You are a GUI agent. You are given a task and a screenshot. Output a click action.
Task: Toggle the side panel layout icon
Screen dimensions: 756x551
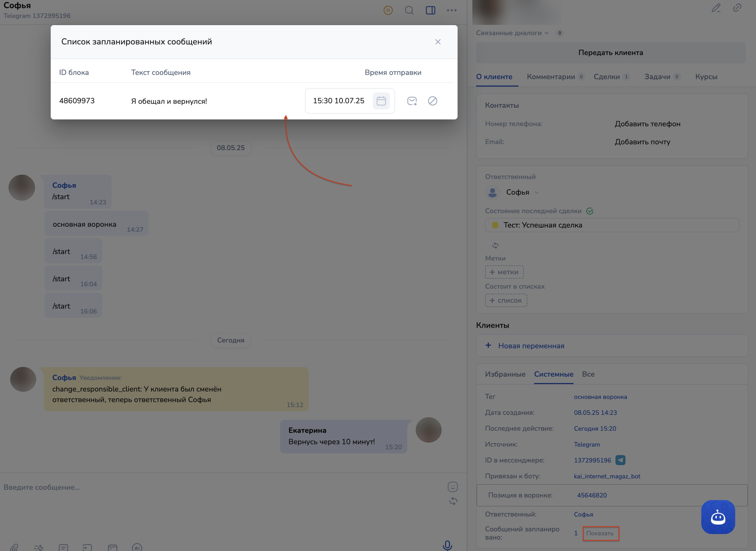(430, 10)
